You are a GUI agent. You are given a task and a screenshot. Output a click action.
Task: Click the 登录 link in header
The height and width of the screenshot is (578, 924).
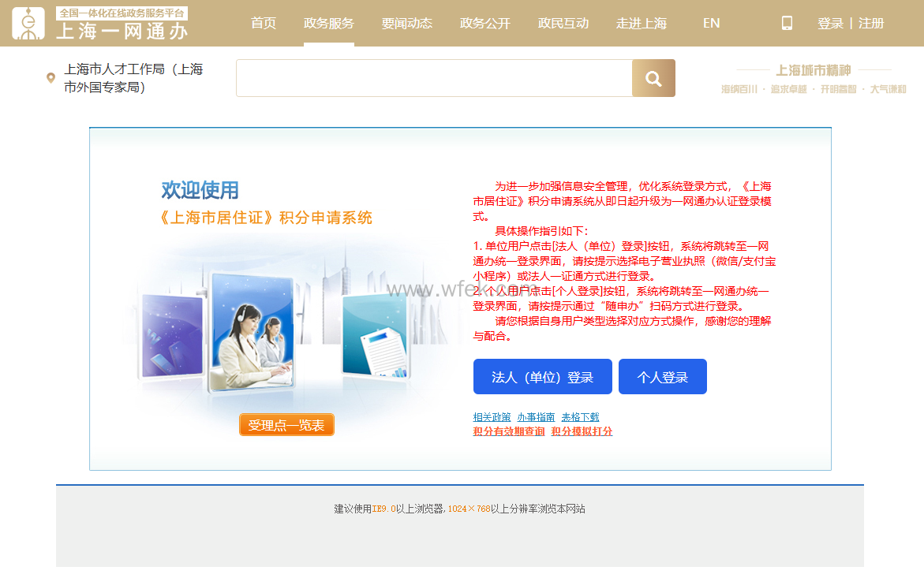click(x=830, y=24)
